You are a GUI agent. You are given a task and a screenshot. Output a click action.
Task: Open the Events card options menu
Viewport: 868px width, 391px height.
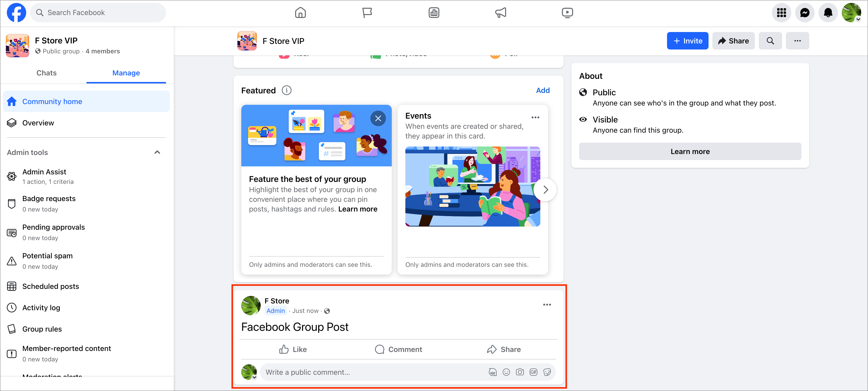535,117
